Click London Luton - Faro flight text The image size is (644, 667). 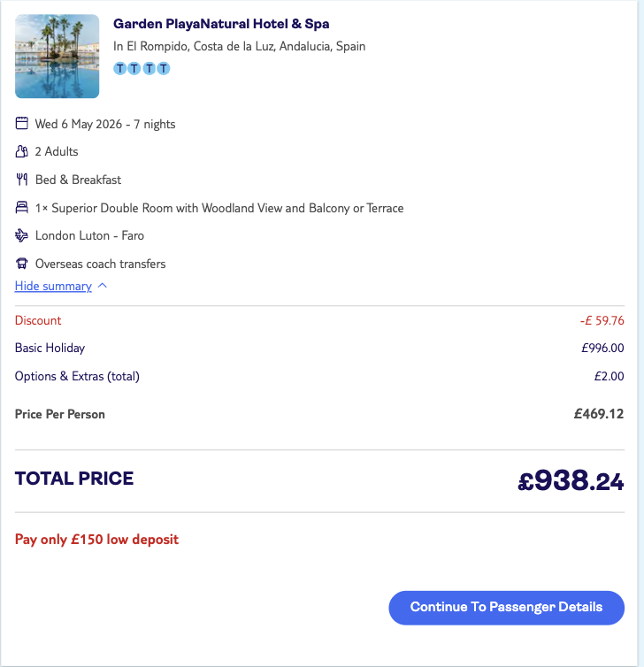[89, 236]
